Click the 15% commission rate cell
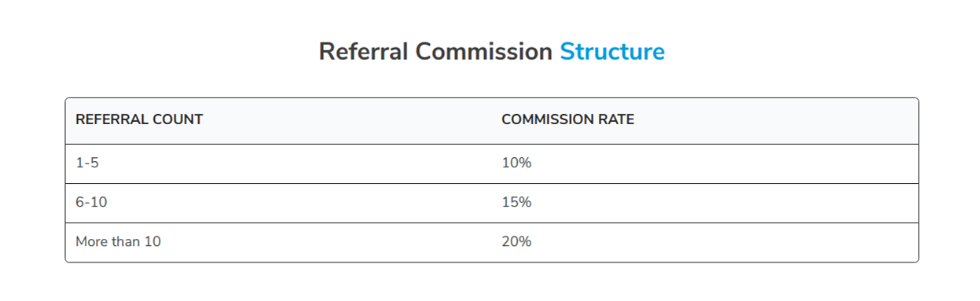 (705, 203)
